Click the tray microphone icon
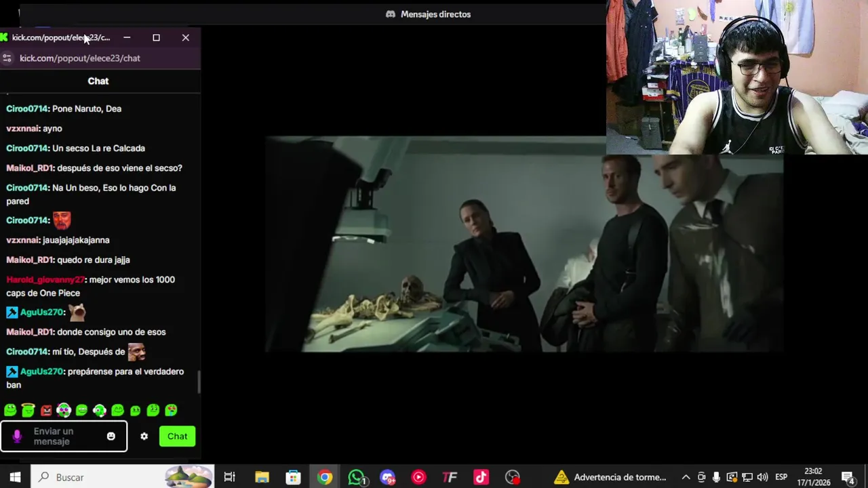Image resolution: width=868 pixels, height=488 pixels. pyautogui.click(x=716, y=477)
